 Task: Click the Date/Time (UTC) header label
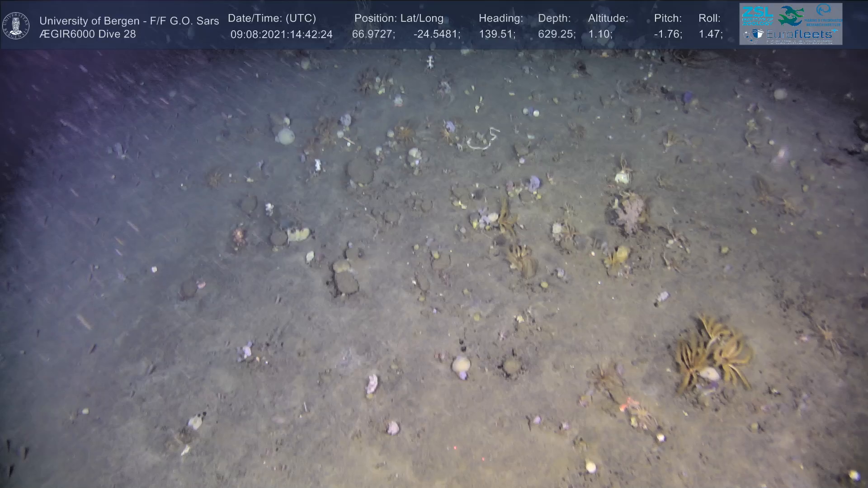point(272,19)
